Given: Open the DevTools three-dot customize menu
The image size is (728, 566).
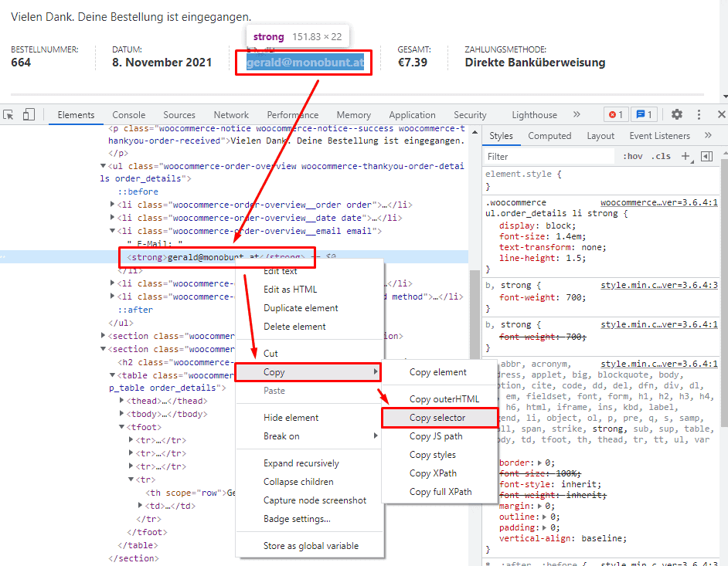Looking at the screenshot, I should (699, 114).
